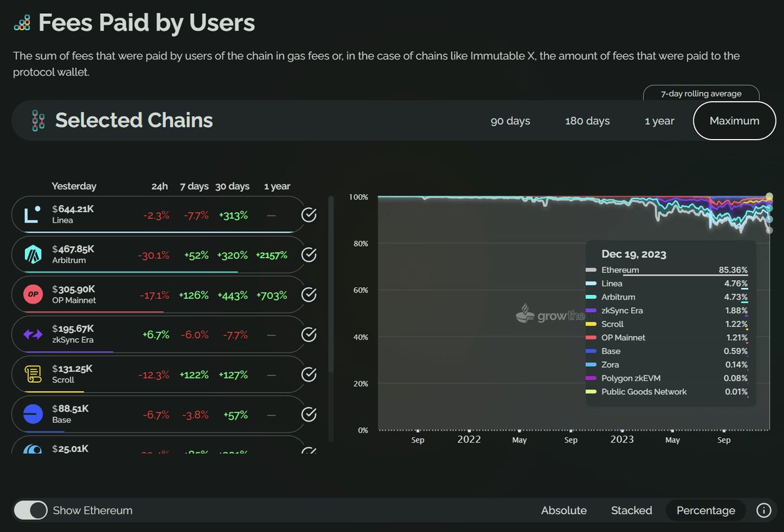Click the Linea 4.76% tooltip row

coord(667,283)
